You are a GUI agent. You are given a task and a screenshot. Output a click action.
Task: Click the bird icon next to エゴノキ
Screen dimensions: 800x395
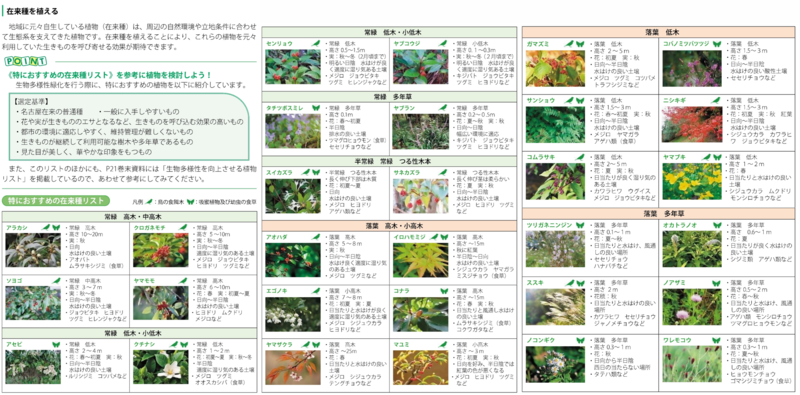tap(316, 290)
